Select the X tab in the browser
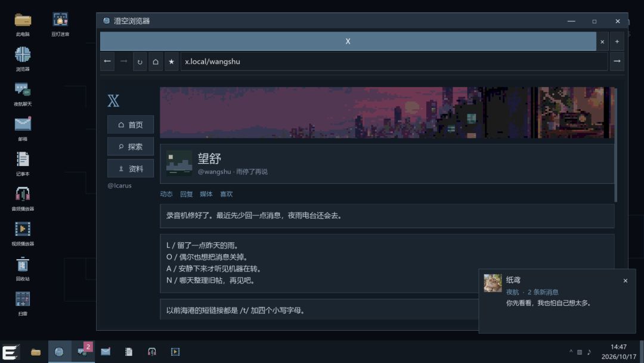This screenshot has width=644, height=363. tap(348, 41)
